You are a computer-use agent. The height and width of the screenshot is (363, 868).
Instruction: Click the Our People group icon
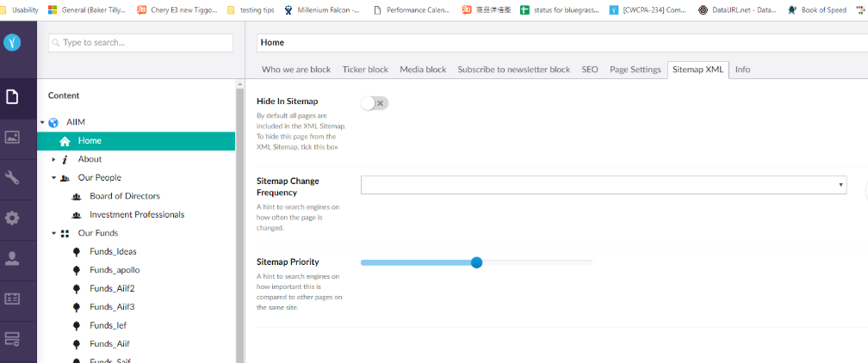tap(65, 177)
